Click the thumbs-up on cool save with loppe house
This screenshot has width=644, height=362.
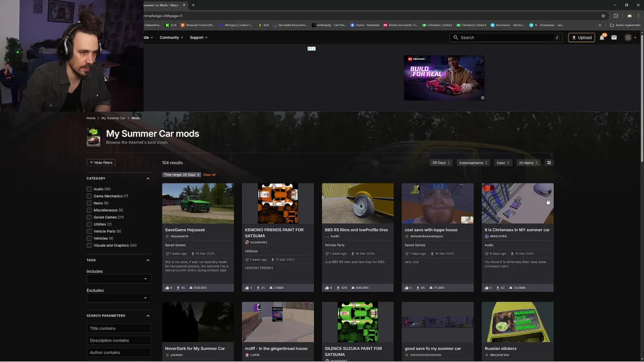tap(407, 288)
